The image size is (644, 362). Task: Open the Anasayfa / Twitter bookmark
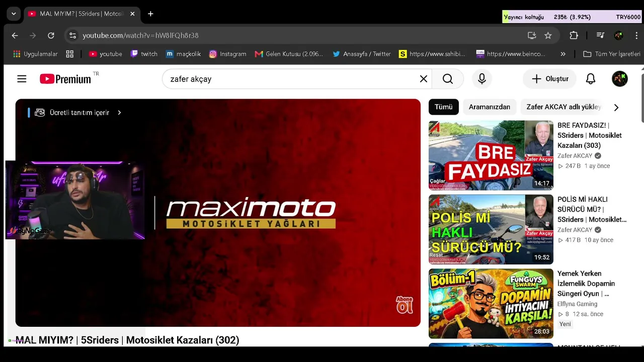361,54
